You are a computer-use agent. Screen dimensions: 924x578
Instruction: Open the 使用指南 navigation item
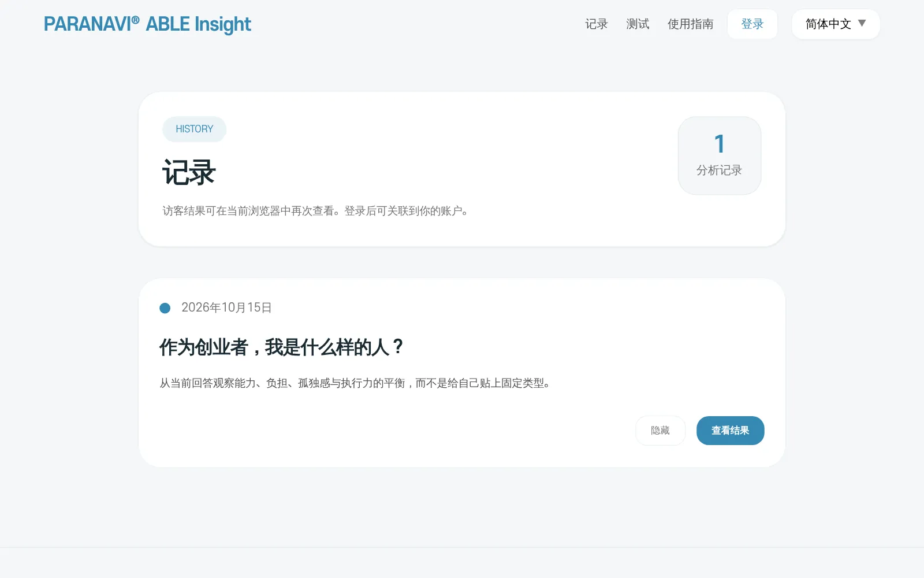point(691,24)
